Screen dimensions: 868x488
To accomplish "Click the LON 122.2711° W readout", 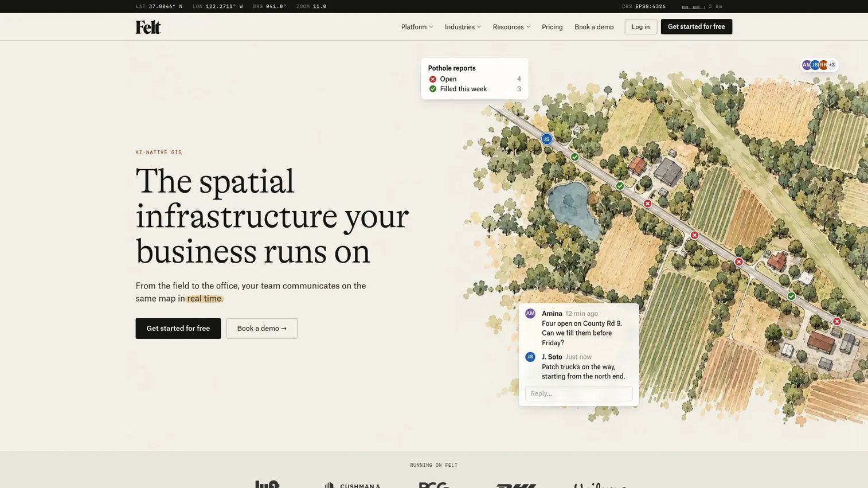I will (x=218, y=6).
